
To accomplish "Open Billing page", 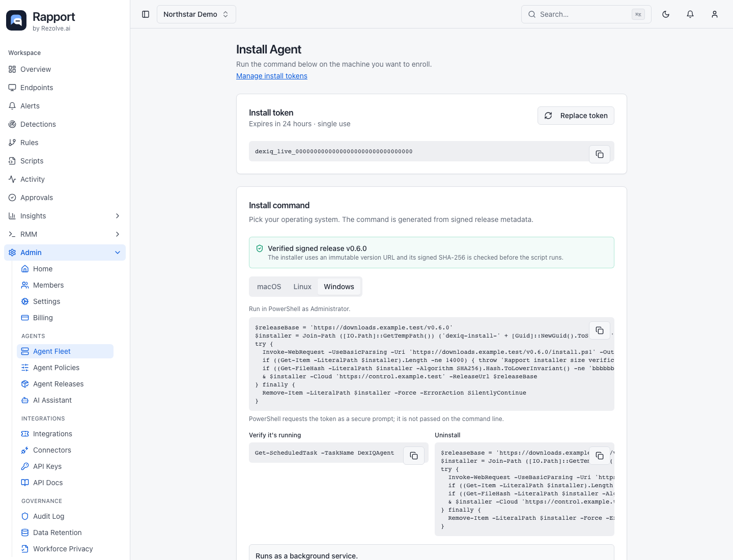I will point(65,318).
